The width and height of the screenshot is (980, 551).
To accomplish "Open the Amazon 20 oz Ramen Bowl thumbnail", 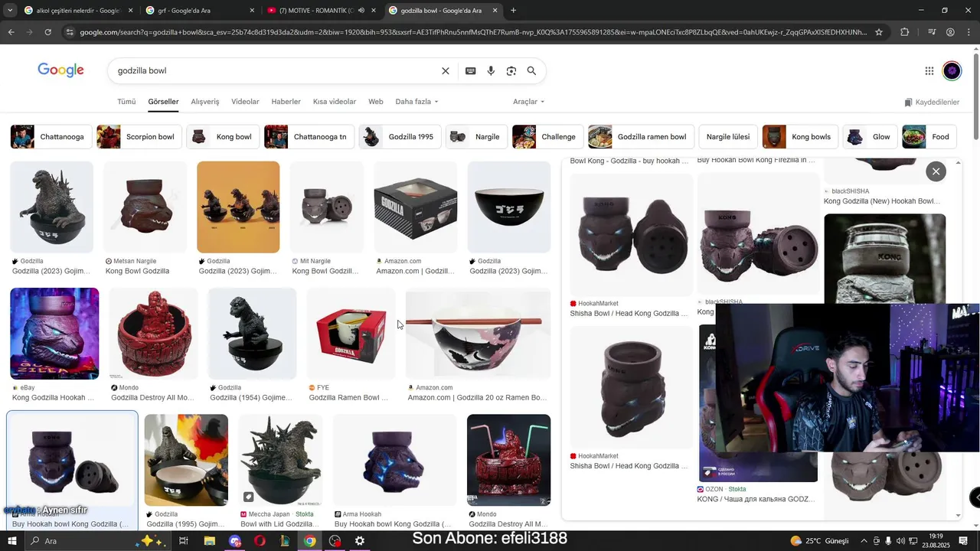I will tap(478, 334).
